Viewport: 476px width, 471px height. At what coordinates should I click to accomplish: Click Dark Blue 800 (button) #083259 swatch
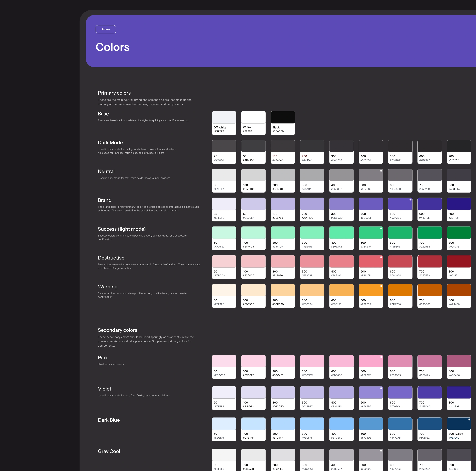(x=459, y=429)
